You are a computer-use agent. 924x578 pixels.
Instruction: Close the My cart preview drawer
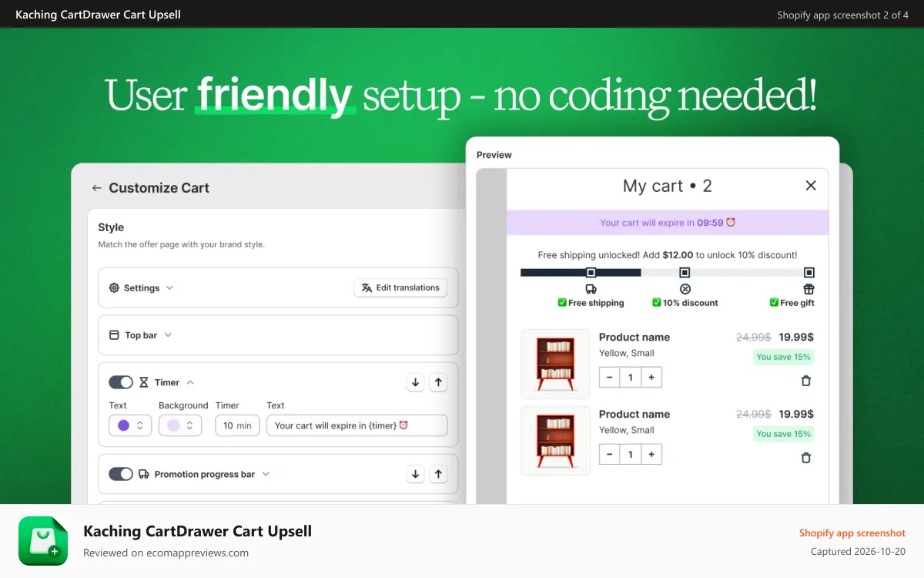point(811,186)
